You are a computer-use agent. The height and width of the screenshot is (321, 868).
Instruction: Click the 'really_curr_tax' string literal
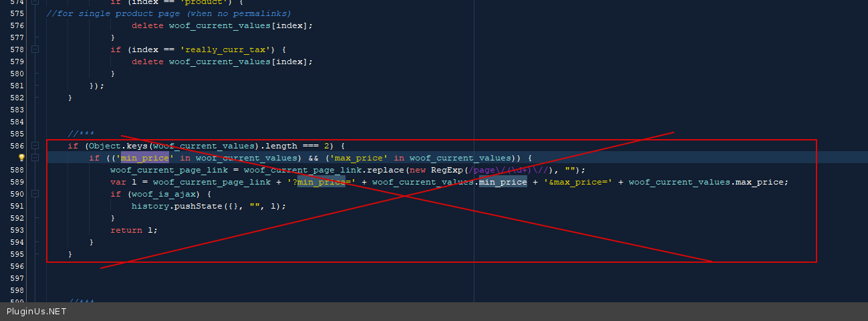click(225, 49)
